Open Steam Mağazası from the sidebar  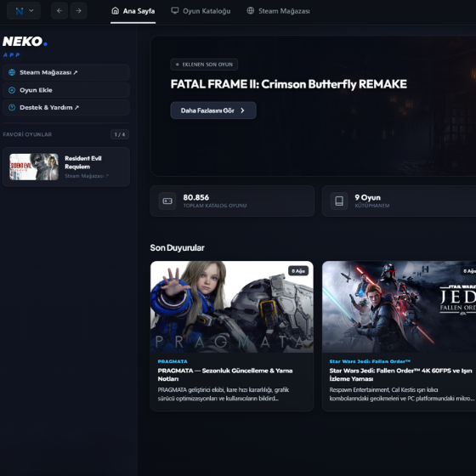point(66,72)
